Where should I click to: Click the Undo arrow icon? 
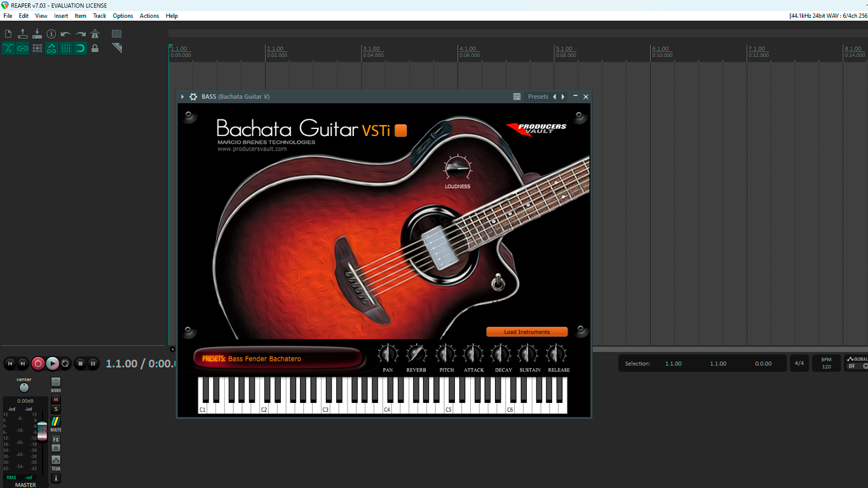pyautogui.click(x=66, y=34)
